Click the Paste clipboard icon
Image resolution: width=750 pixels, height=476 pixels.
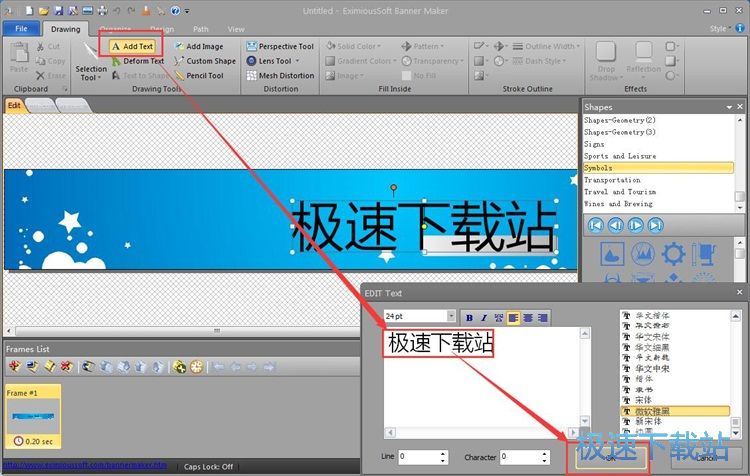tap(19, 57)
